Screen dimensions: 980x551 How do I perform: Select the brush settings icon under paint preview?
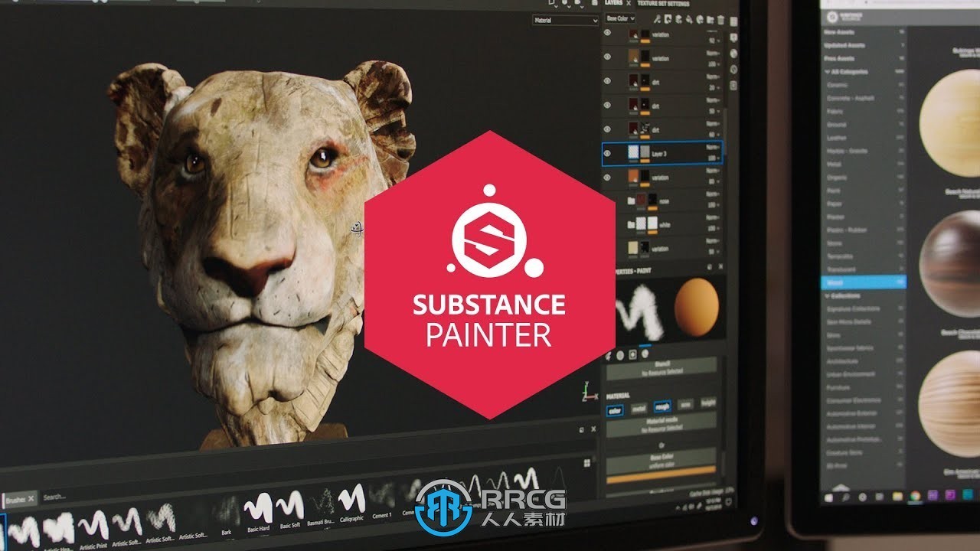[608, 355]
